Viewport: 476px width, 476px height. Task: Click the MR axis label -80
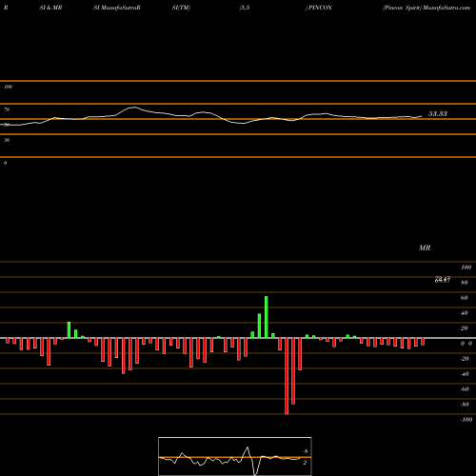(x=465, y=405)
